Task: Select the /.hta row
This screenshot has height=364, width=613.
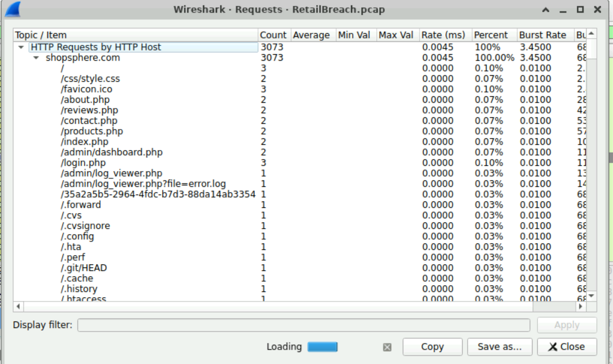Action: pyautogui.click(x=300, y=247)
